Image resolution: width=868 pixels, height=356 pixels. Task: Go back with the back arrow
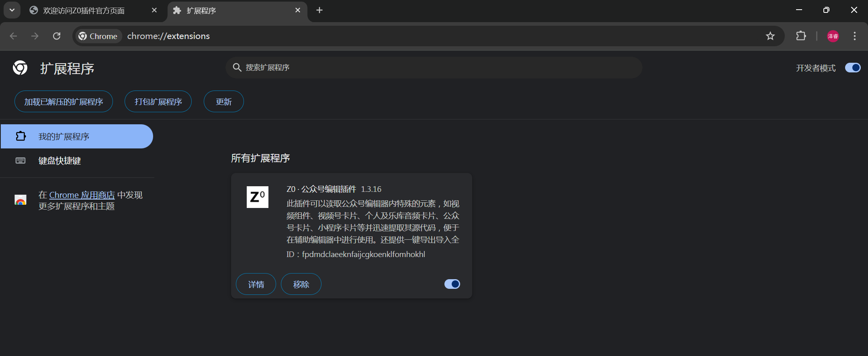(13, 36)
